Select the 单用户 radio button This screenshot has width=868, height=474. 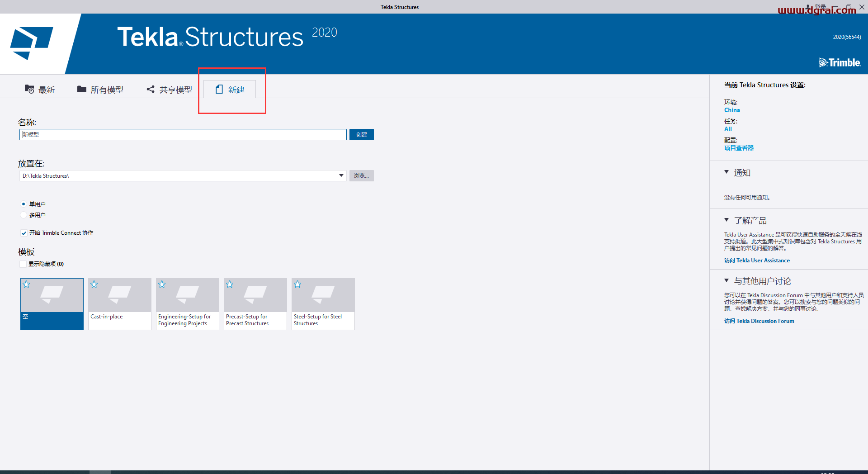24,204
